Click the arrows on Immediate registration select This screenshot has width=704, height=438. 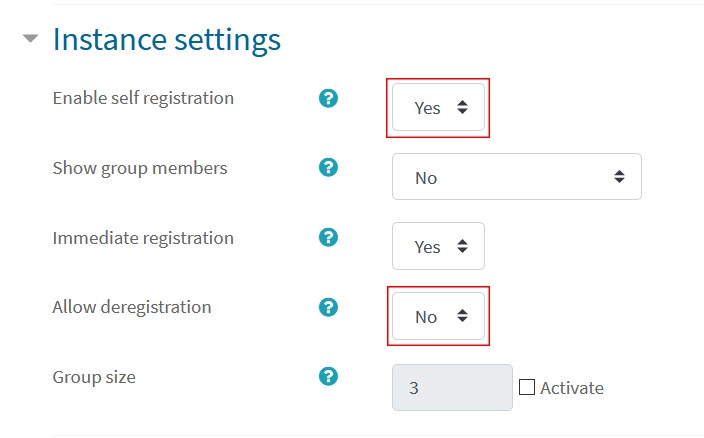462,246
